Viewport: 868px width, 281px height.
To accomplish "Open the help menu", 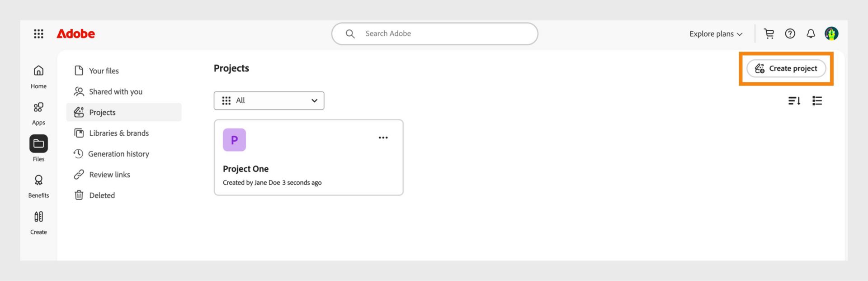I will tap(790, 33).
